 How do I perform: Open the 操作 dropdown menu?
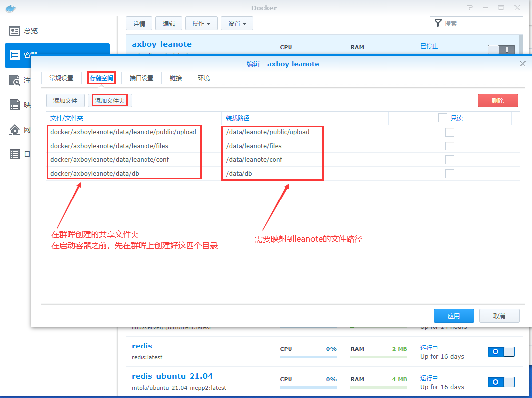point(201,23)
